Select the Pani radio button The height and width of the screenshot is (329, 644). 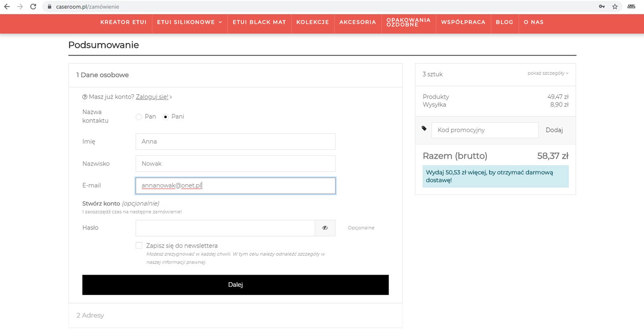coord(166,117)
